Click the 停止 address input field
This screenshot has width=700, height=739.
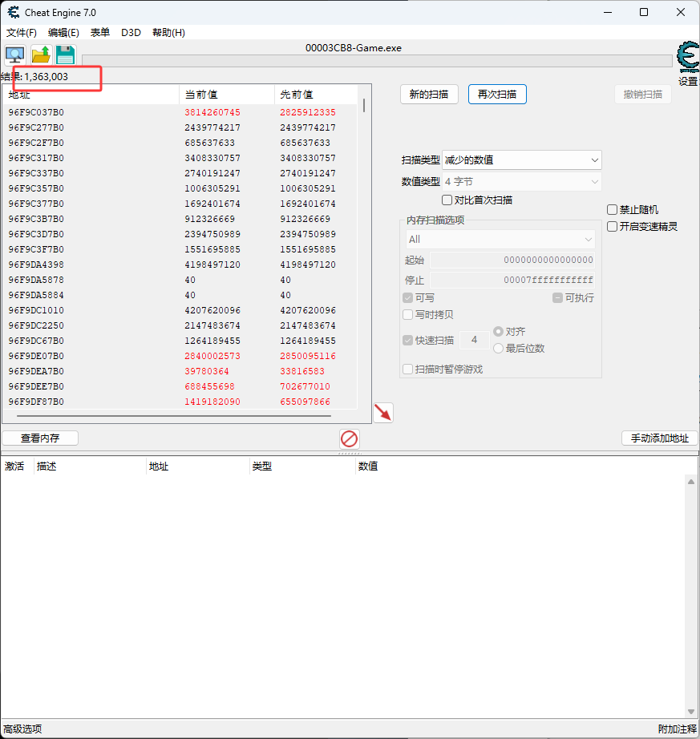(512, 280)
